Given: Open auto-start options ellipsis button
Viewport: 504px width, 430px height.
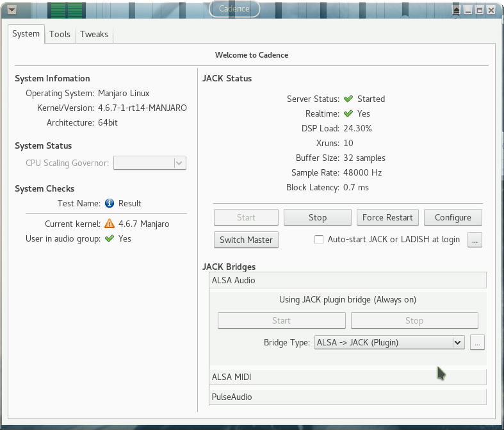Looking at the screenshot, I should (475, 240).
